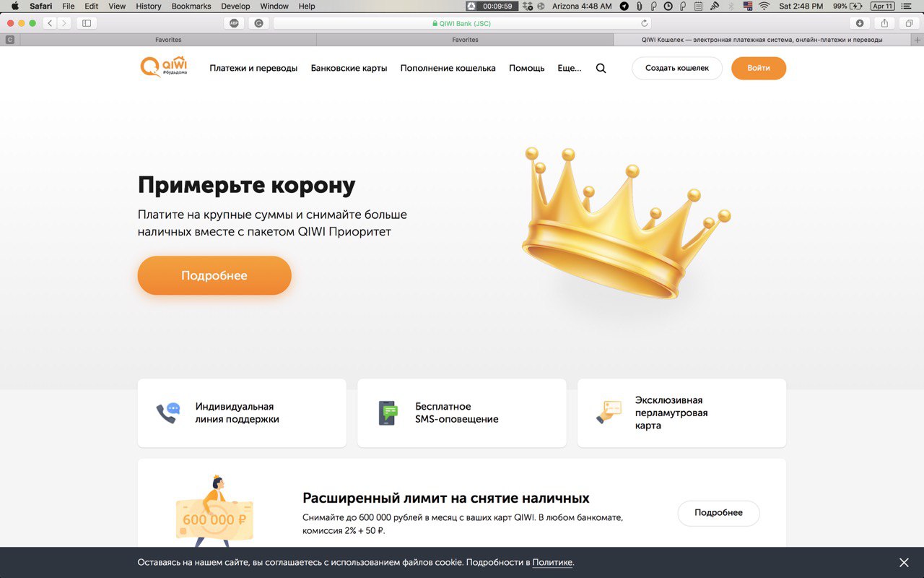
Task: Open the Политике link in cookie banner
Action: tap(552, 562)
